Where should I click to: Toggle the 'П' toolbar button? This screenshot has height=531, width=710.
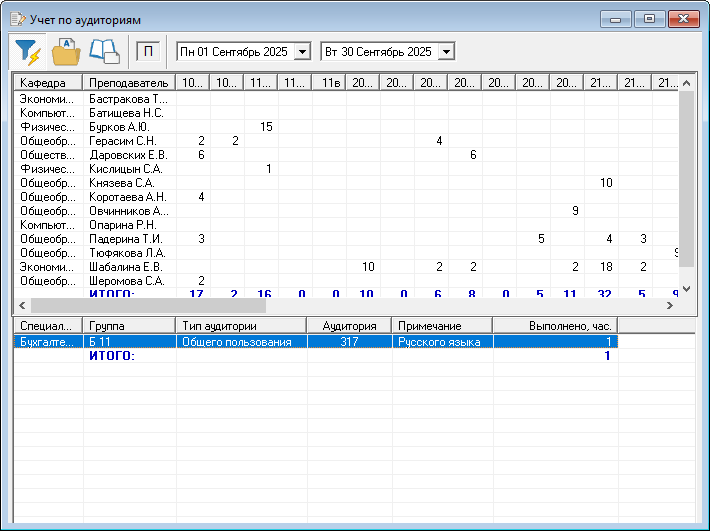point(147,50)
